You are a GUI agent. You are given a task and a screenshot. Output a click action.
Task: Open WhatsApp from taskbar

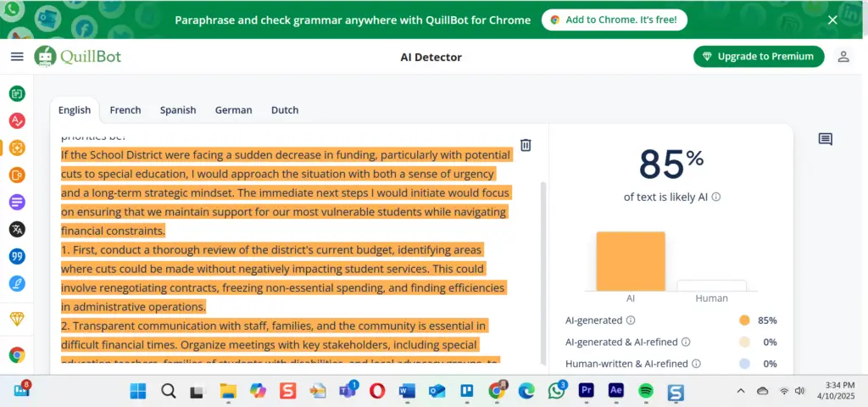point(556,390)
